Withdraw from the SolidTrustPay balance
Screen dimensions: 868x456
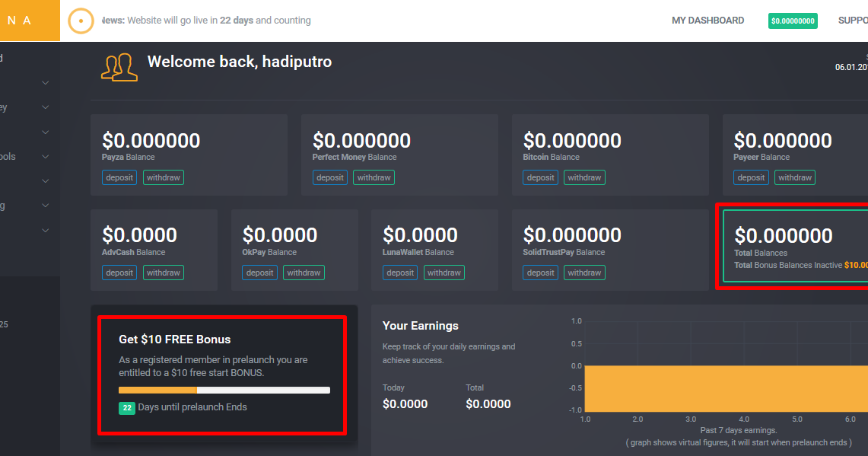point(584,273)
